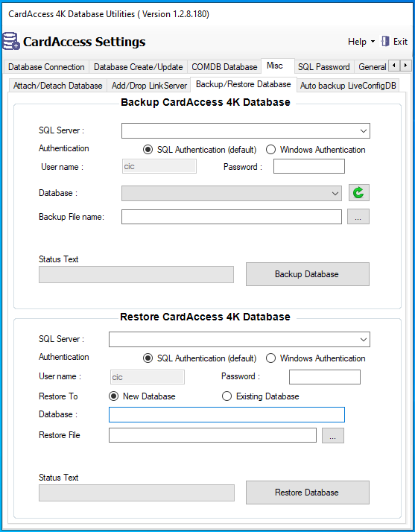Screen dimensions: 415x532
Task: Click the Backup CardAccess 4K Database heading
Action: pyautogui.click(x=206, y=102)
